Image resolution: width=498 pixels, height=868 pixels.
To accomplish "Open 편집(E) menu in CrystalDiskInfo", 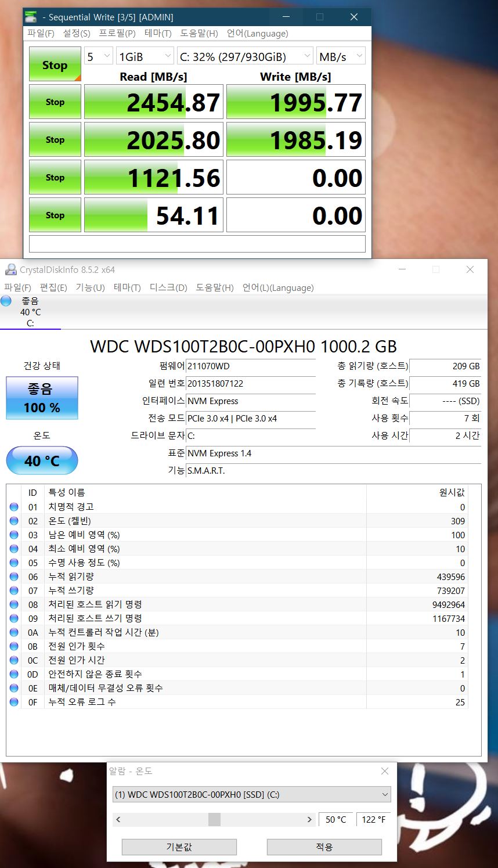I will coord(53,287).
